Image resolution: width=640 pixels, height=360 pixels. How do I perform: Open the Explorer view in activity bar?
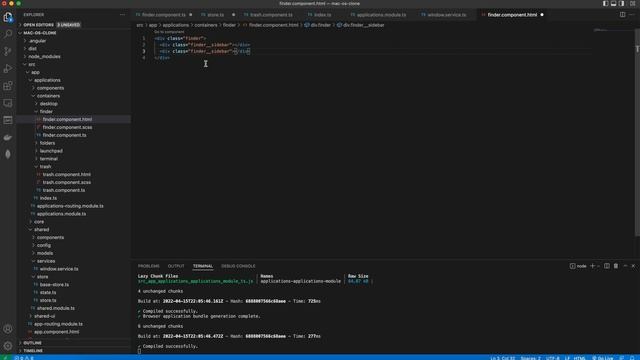(8, 17)
